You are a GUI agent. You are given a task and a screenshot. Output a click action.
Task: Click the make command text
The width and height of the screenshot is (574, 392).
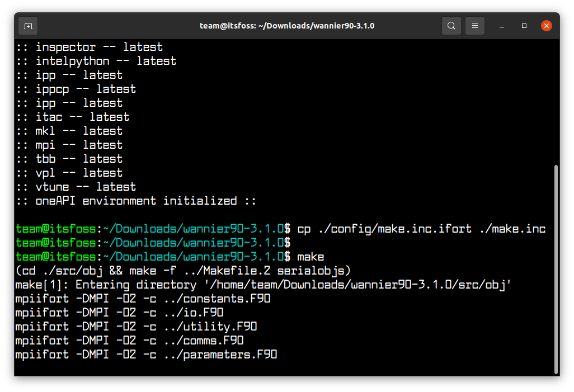click(310, 256)
